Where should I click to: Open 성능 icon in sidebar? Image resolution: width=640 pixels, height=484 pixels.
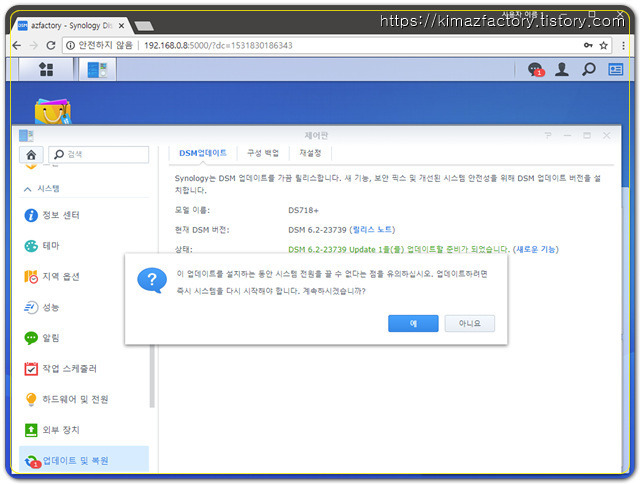[31, 307]
